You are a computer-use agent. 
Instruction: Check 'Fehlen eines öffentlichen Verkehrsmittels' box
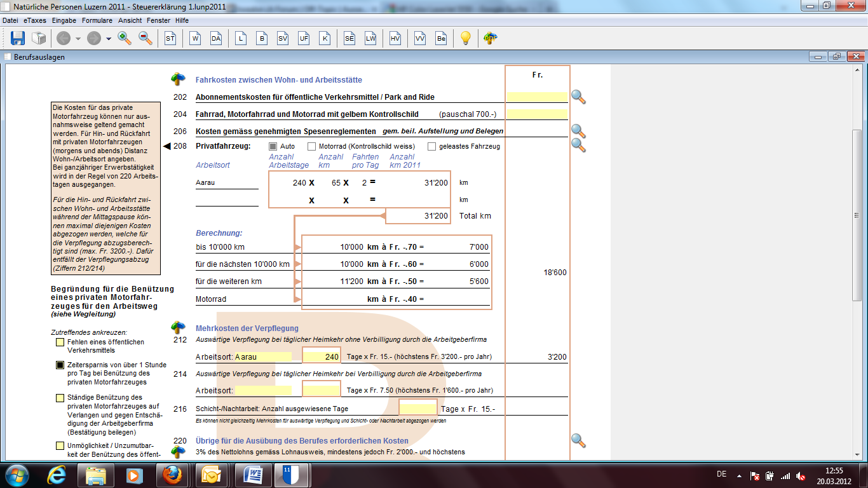click(x=60, y=342)
